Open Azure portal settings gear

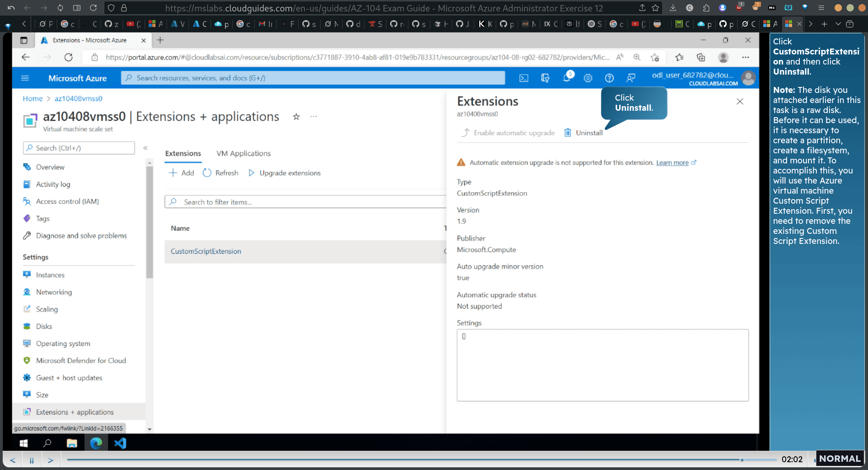point(588,78)
